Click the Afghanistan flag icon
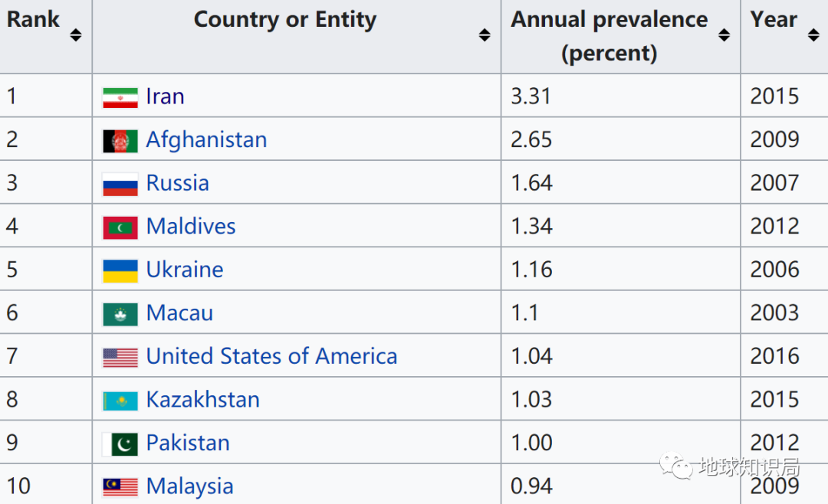This screenshot has height=504, width=828. (120, 141)
